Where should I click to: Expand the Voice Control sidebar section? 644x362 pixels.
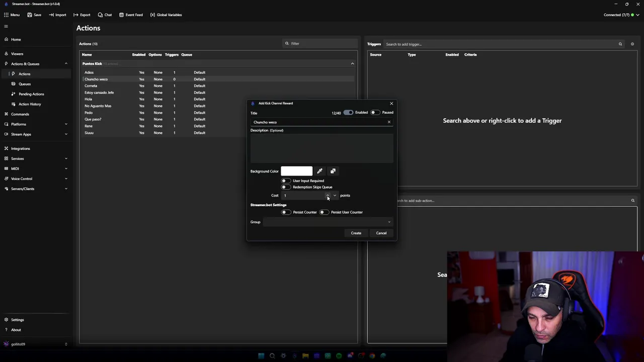coord(35,178)
